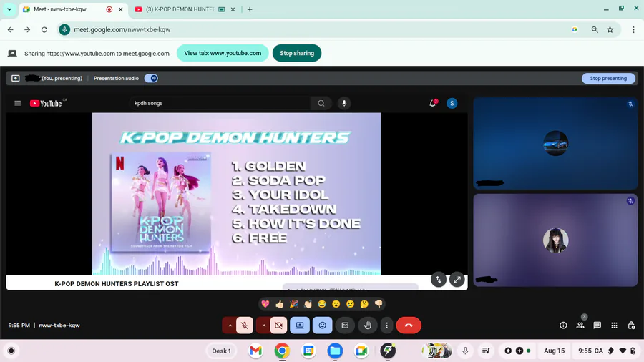Toggle the camera on/off button
644x362 pixels.
pos(278,326)
